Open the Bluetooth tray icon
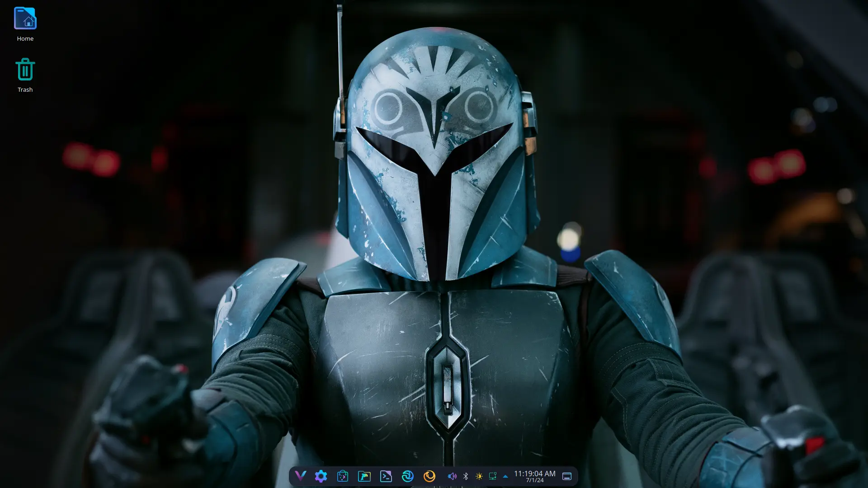 click(466, 476)
